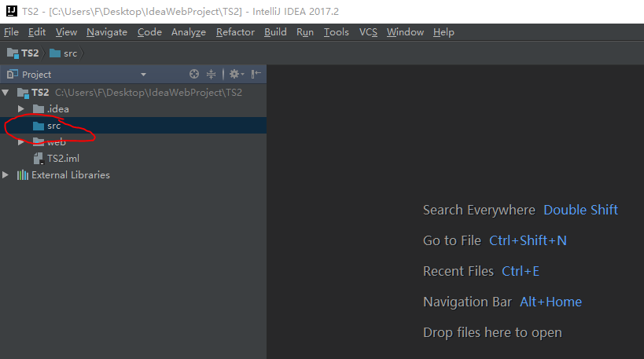Click the TS2 module folder icon
The height and width of the screenshot is (359, 644).
[23, 93]
